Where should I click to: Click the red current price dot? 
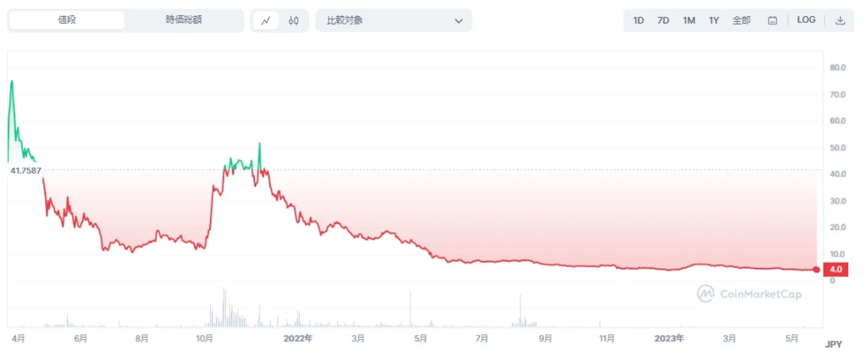816,269
